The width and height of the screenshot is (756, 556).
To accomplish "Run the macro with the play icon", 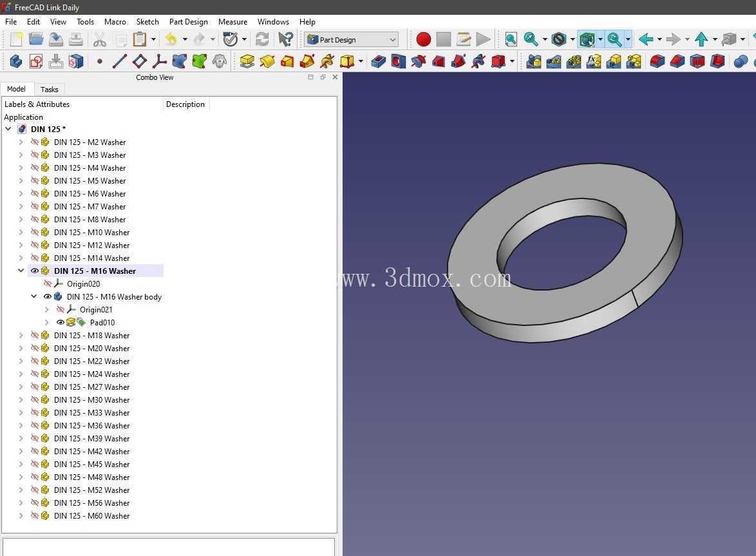I will [482, 39].
